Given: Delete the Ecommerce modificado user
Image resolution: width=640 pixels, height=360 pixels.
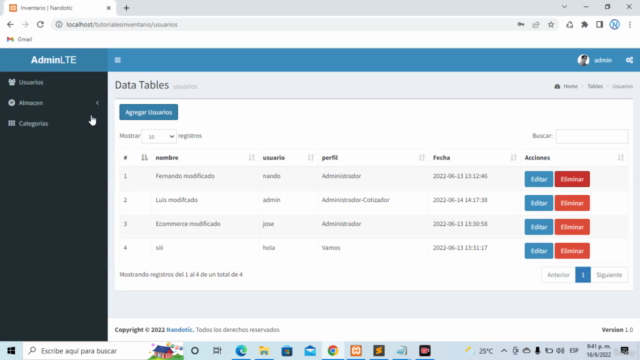Looking at the screenshot, I should click(572, 227).
